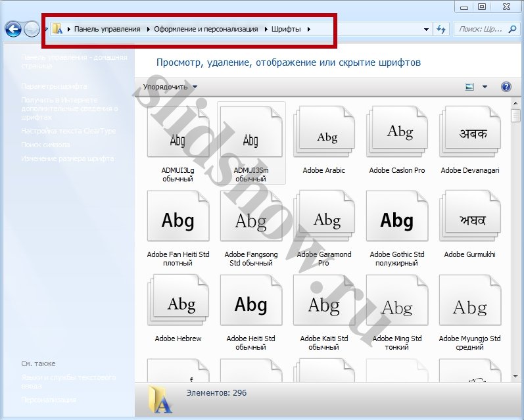Select Adobe Ming Std тонкий icon
This screenshot has height=420, width=524.
[397, 300]
